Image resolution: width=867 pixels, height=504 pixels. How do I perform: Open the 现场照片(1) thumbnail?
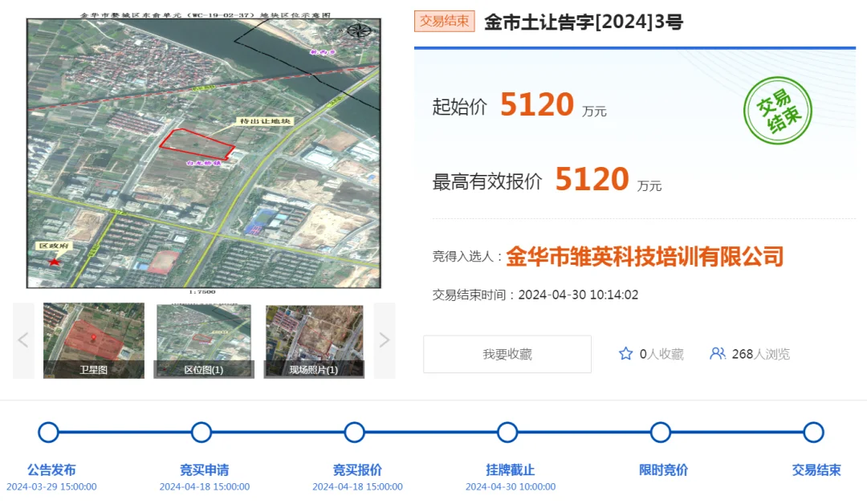point(314,340)
